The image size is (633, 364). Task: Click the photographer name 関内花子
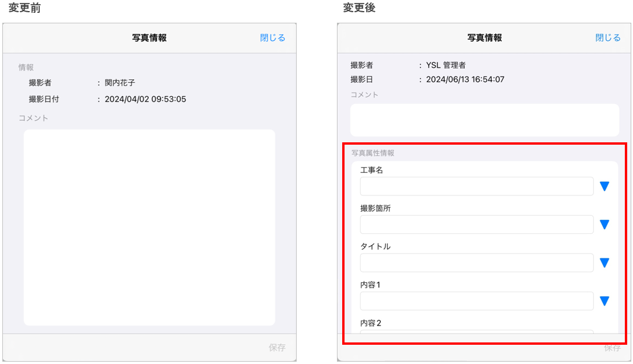120,83
